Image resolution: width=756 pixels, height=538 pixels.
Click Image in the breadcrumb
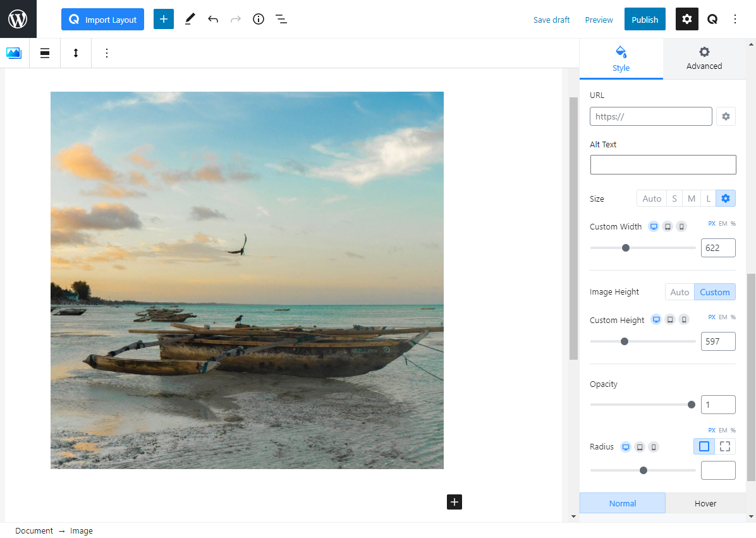click(x=81, y=531)
